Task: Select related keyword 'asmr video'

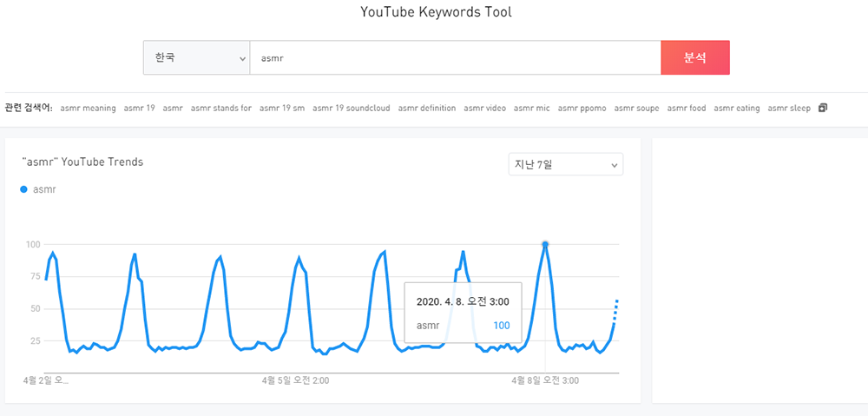Action: click(485, 108)
